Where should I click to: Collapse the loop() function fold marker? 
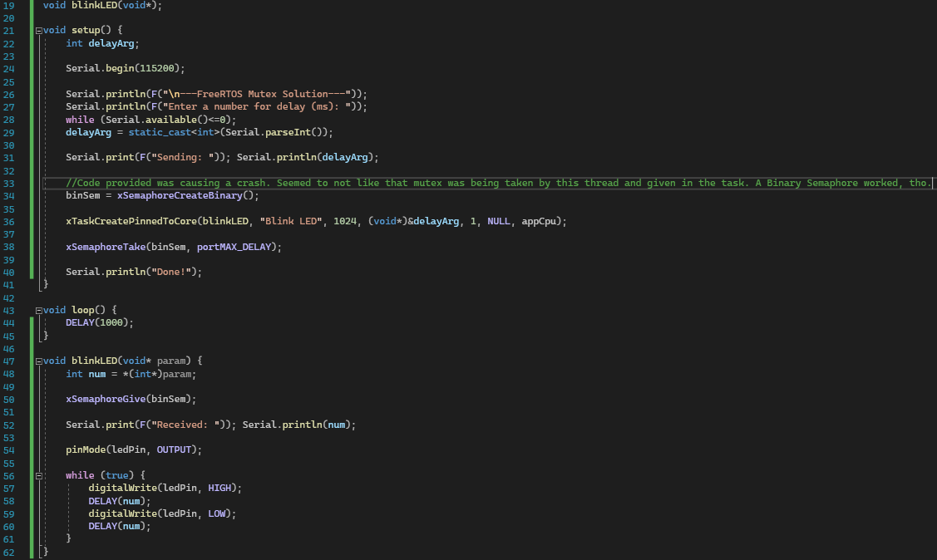click(38, 310)
